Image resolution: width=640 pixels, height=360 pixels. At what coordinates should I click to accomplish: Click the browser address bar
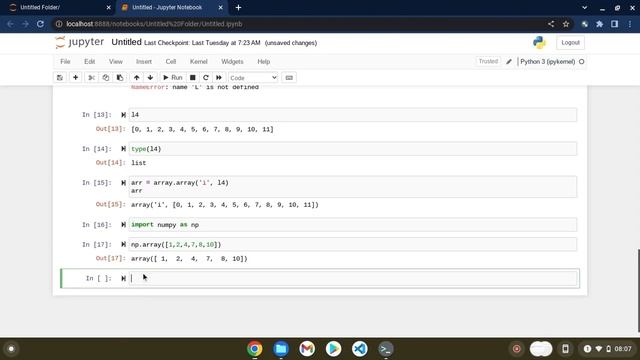coord(302,24)
